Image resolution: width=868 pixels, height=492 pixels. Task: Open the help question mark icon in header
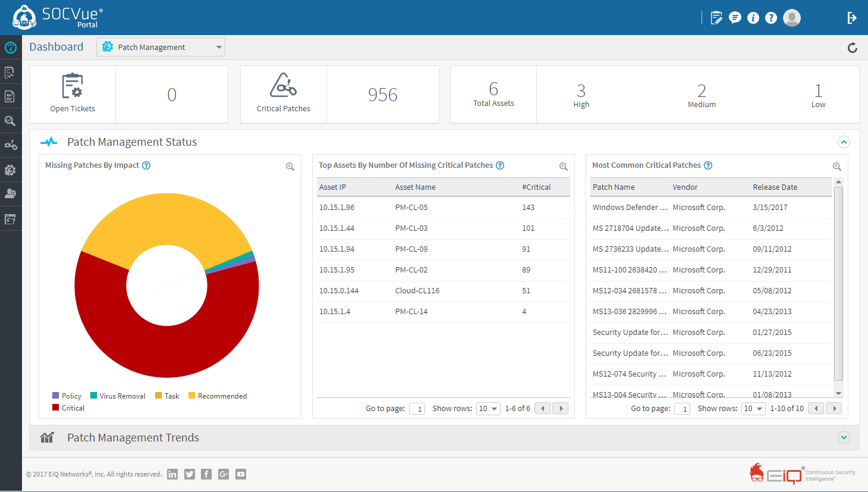[x=771, y=18]
